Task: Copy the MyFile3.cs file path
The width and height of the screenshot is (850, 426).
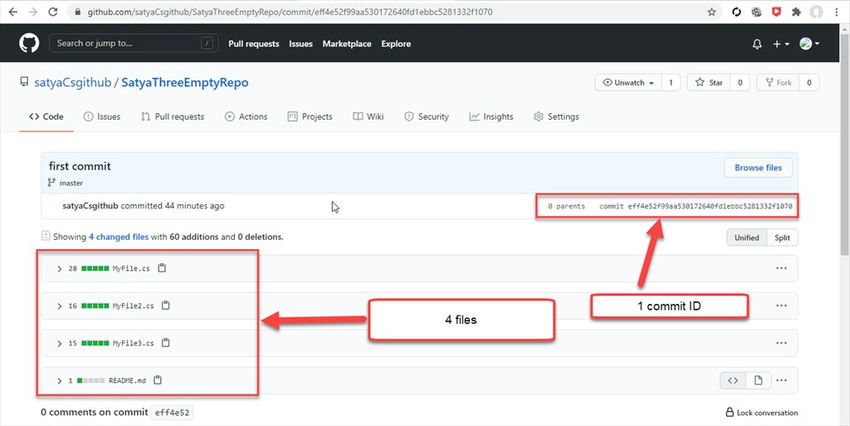Action: 166,343
